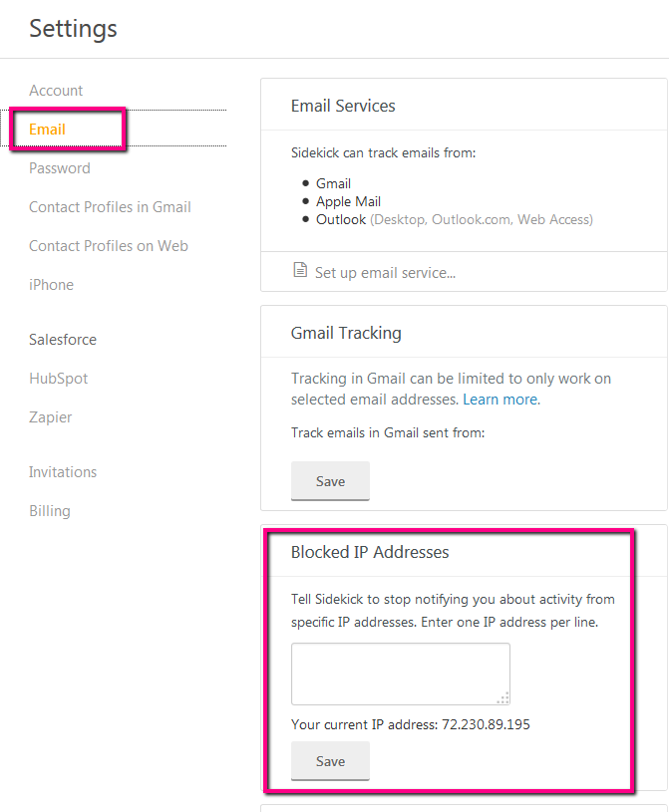Go to Zapier settings
The height and width of the screenshot is (812, 669).
50,417
